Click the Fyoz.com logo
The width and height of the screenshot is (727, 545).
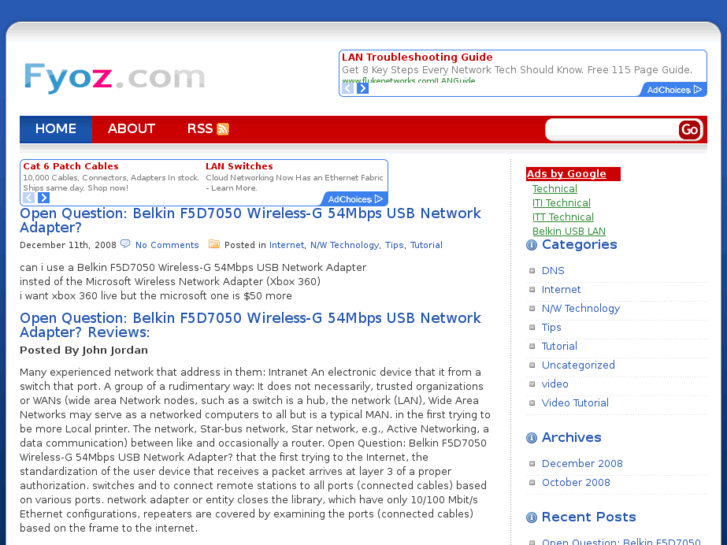pos(114,77)
